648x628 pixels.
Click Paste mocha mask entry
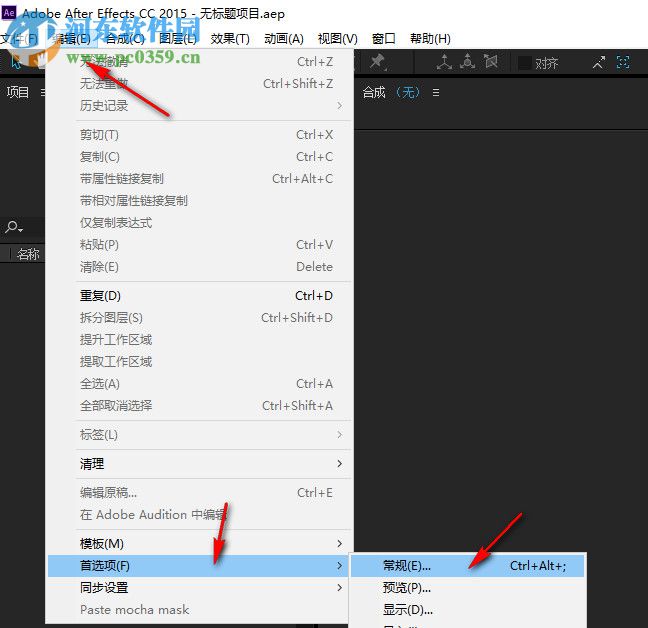(x=199, y=609)
